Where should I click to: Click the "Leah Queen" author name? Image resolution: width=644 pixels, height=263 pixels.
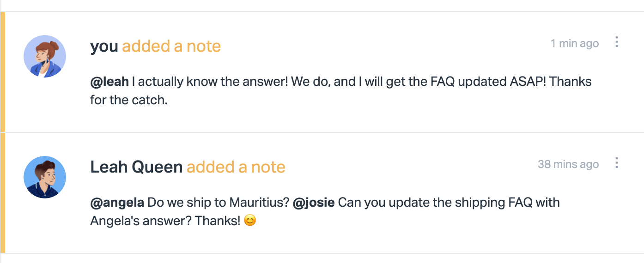pos(136,167)
